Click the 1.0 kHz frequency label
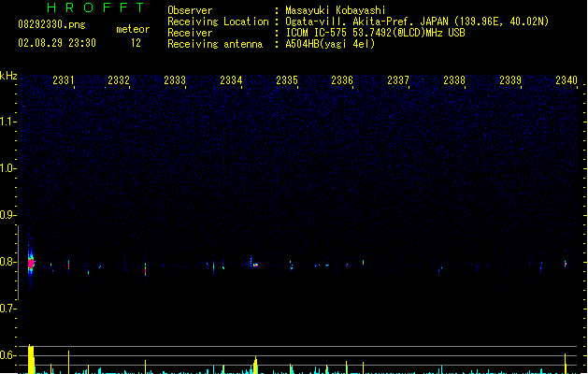The height and width of the screenshot is (374, 588). (7, 168)
